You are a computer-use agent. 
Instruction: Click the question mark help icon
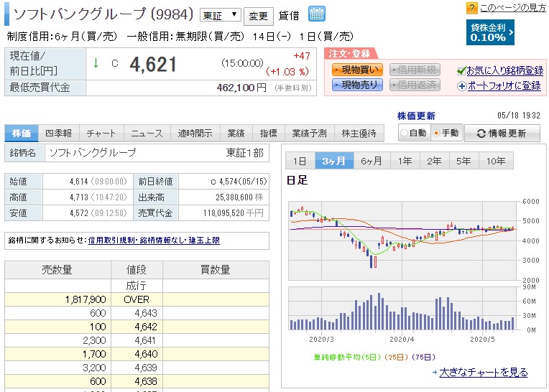tap(471, 8)
